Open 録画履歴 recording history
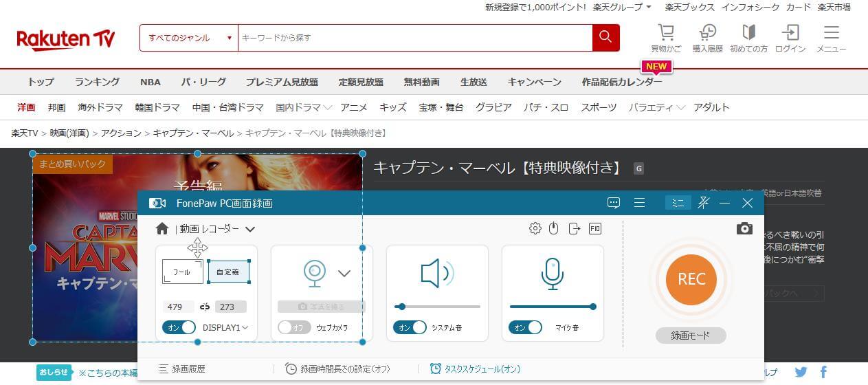 (181, 369)
